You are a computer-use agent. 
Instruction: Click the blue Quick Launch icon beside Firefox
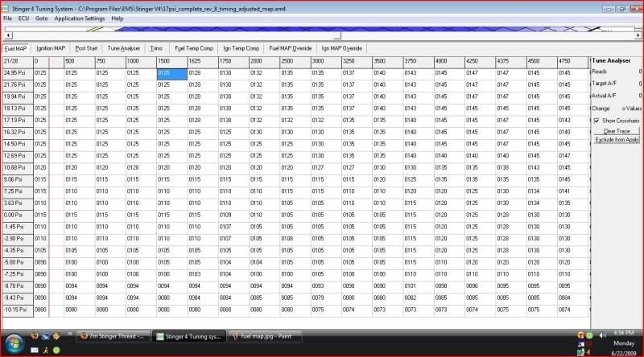(x=45, y=336)
